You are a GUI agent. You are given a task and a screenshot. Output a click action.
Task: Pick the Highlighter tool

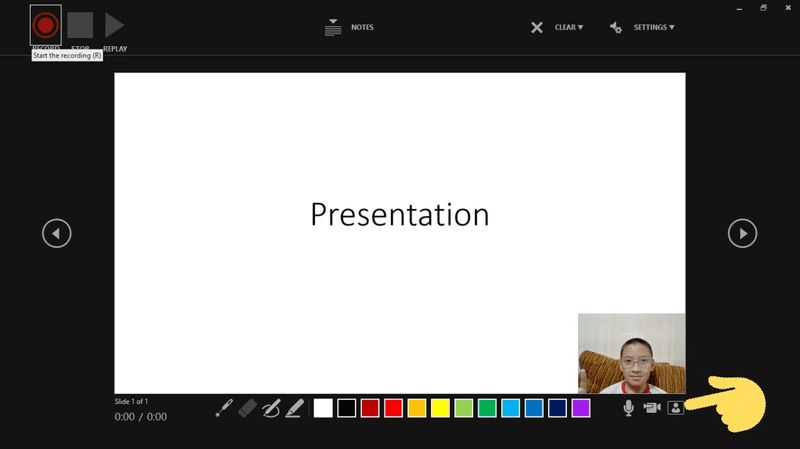click(x=294, y=408)
